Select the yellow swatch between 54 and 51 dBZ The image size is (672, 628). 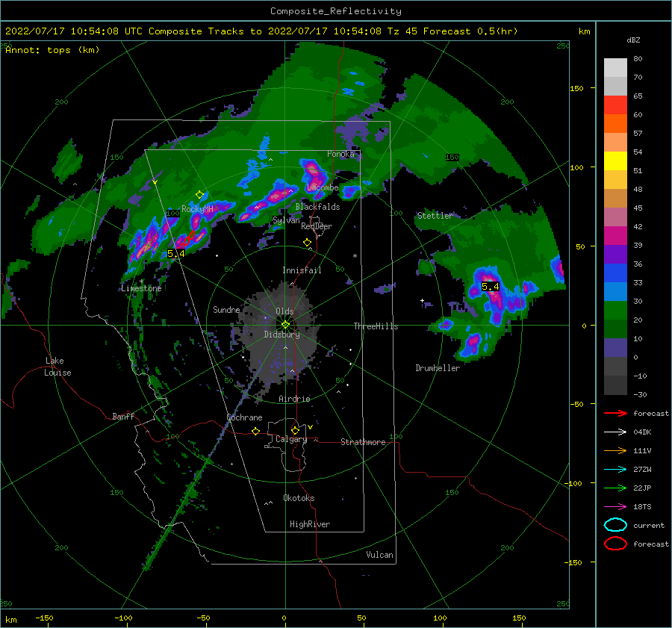click(x=615, y=161)
